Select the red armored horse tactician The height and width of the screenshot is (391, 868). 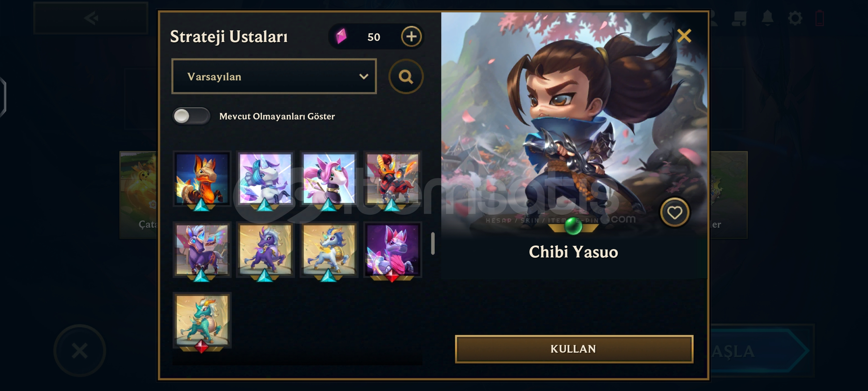(392, 179)
